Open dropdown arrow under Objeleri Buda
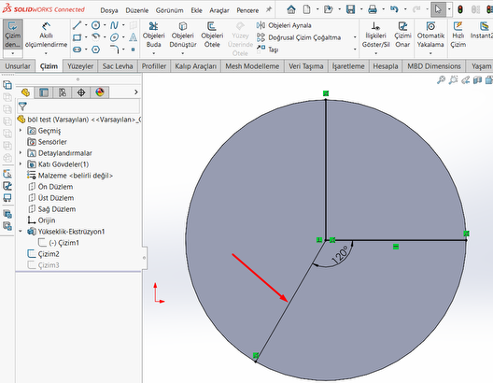The height and width of the screenshot is (384, 494). [154, 53]
